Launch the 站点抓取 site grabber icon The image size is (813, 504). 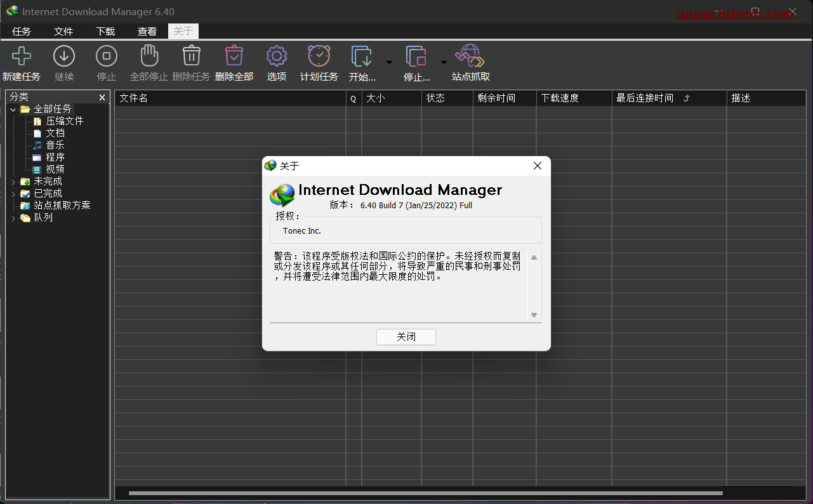470,56
